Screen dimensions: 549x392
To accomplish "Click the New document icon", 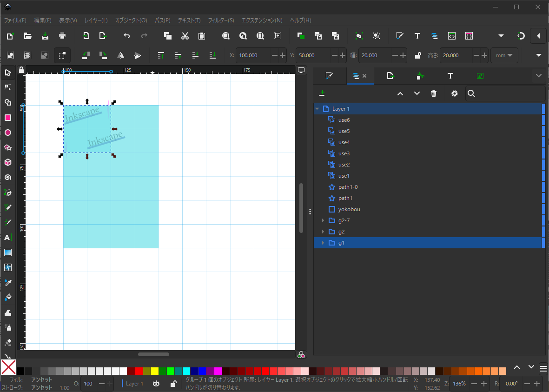I will (x=10, y=36).
